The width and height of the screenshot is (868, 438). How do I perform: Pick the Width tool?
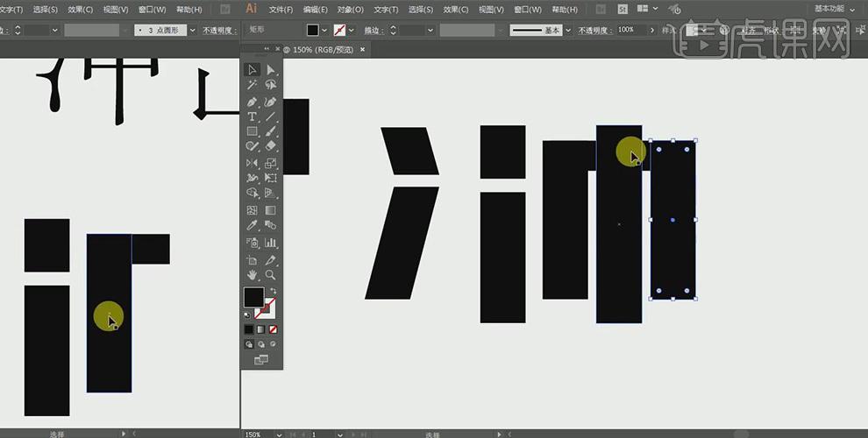[x=252, y=178]
